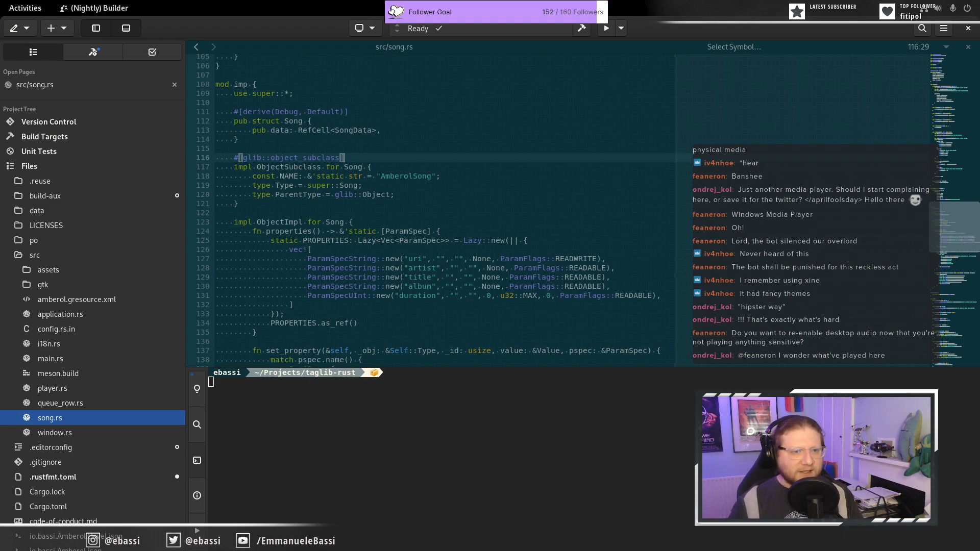Open the new document plus dropdown
980x551 pixels.
[x=57, y=29]
